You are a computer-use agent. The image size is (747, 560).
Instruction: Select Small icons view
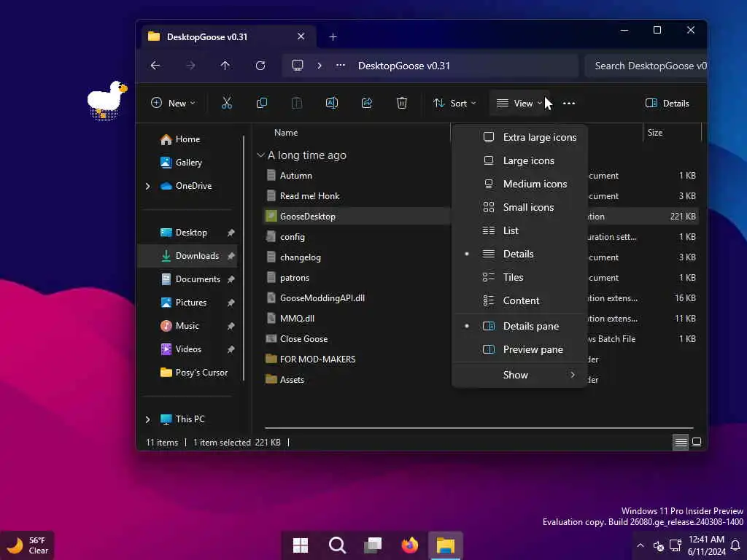coord(519,207)
